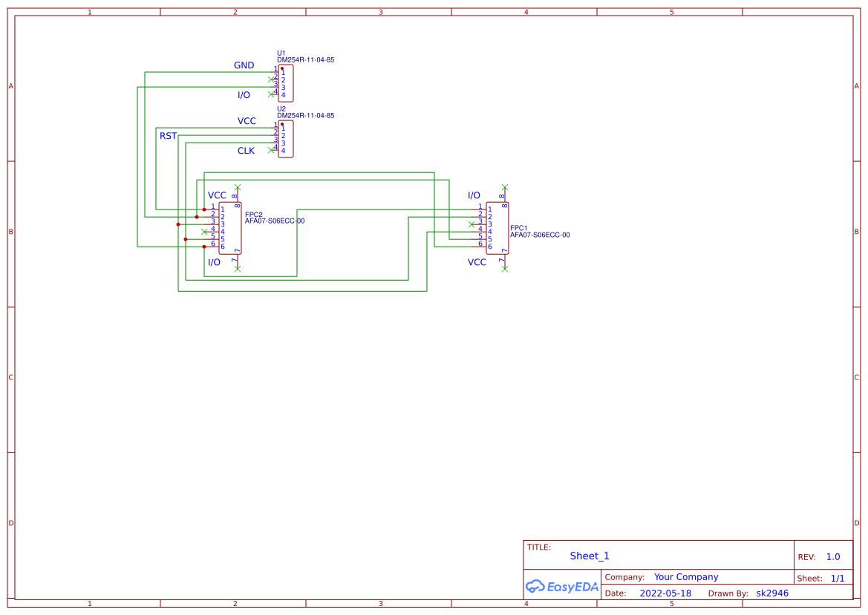
Task: Select the no-connect marker above FPC1 pin 8
Action: 505,186
